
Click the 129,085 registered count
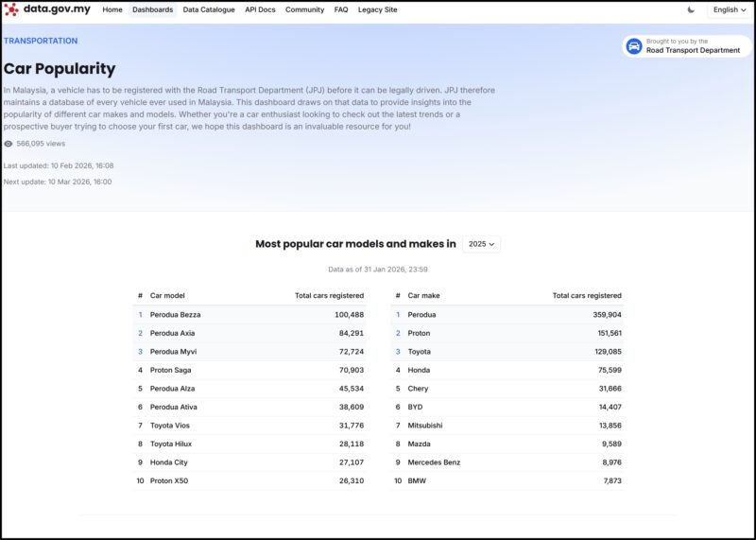tap(608, 351)
